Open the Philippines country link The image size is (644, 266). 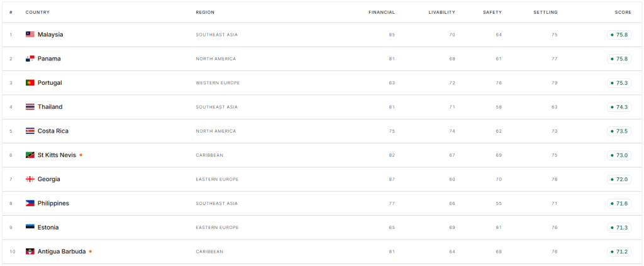[x=53, y=204]
